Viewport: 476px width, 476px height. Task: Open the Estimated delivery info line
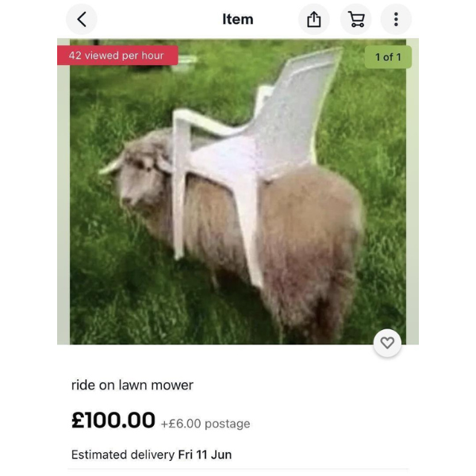pyautogui.click(x=152, y=455)
